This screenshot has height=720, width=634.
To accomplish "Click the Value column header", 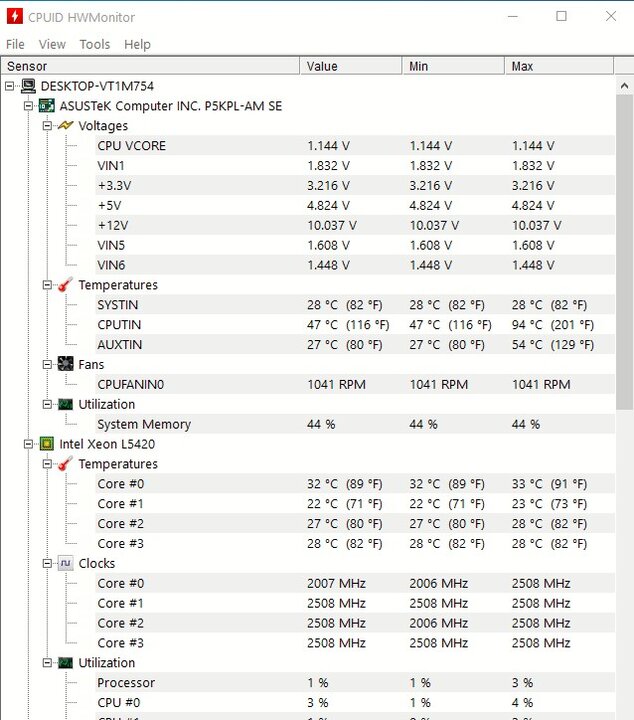I will click(351, 66).
